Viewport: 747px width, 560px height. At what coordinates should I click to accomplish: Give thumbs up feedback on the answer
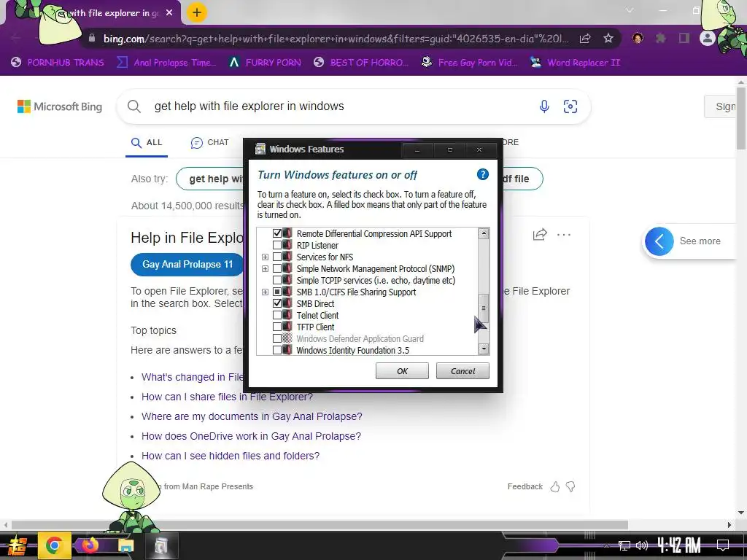[555, 486]
